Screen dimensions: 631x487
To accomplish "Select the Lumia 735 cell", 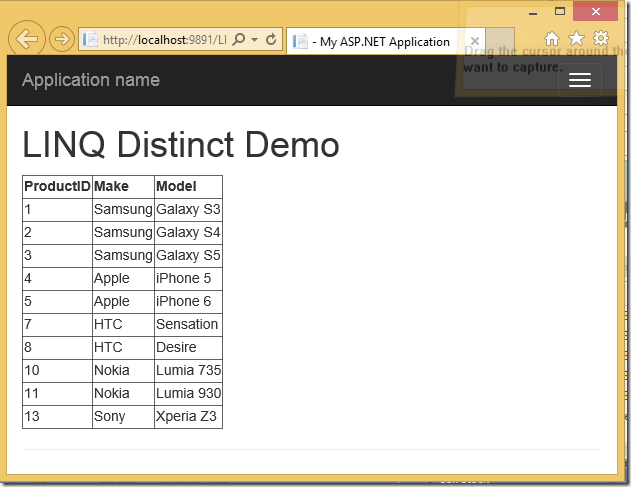I will click(x=188, y=370).
